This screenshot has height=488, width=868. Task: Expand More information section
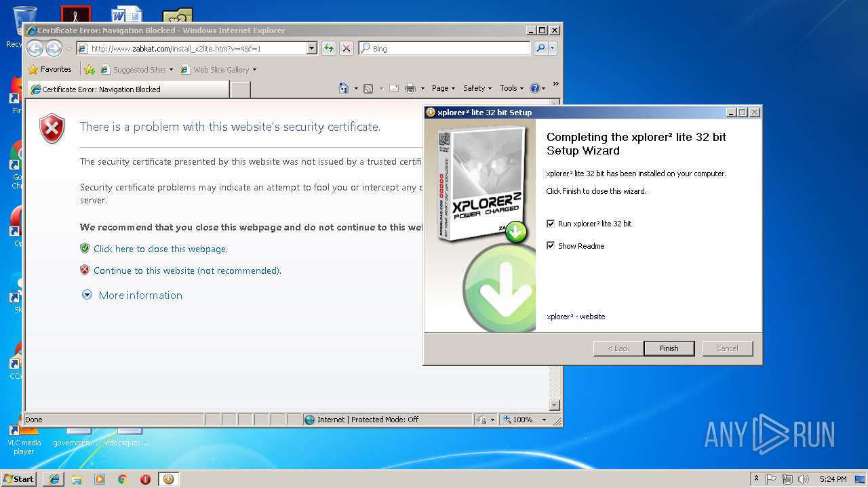pyautogui.click(x=132, y=296)
